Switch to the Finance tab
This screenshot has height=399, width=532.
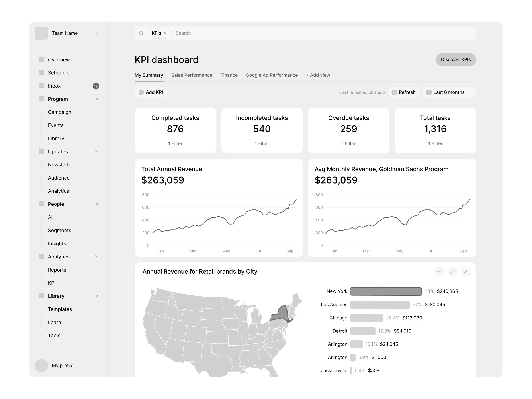point(229,75)
